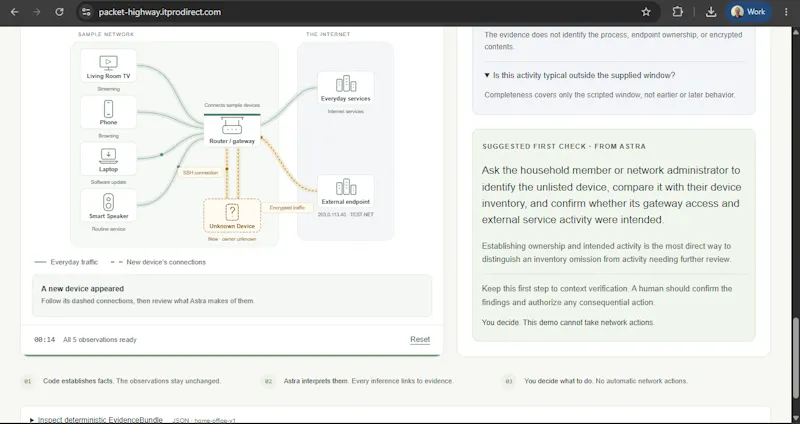Reset the simulation

420,339
